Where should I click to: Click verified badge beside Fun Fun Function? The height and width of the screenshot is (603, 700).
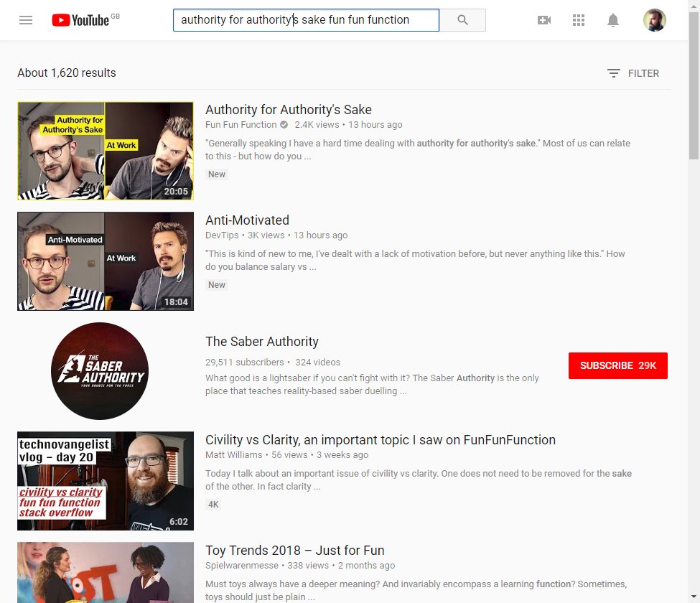tap(284, 124)
